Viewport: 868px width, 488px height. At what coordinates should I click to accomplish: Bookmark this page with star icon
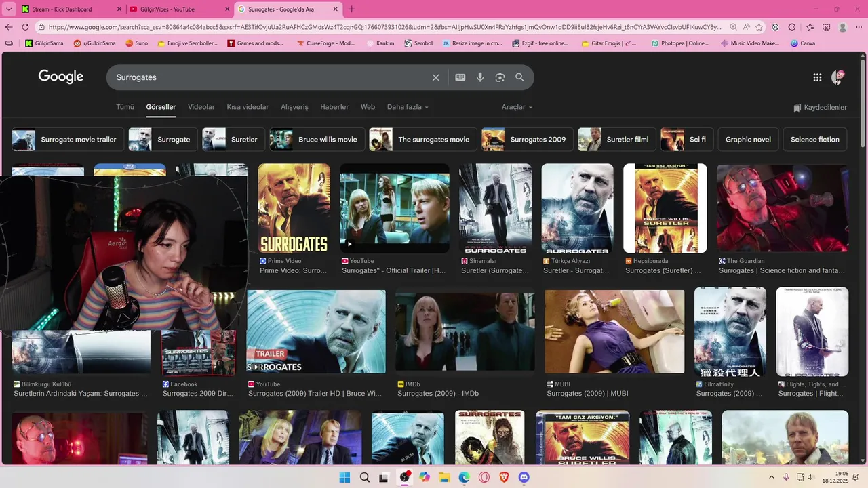pyautogui.click(x=759, y=27)
